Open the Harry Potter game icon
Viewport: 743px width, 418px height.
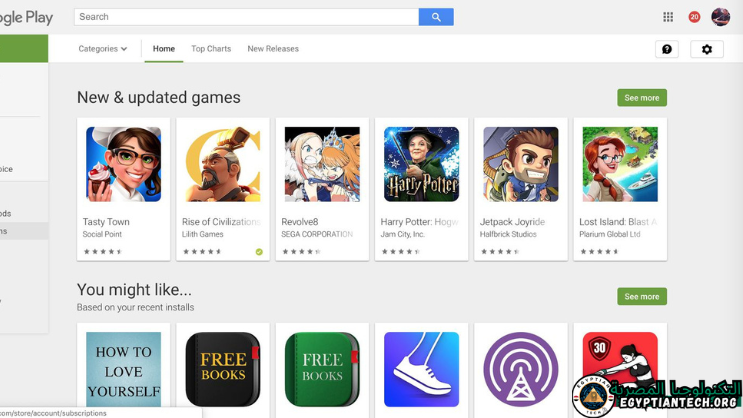point(421,164)
